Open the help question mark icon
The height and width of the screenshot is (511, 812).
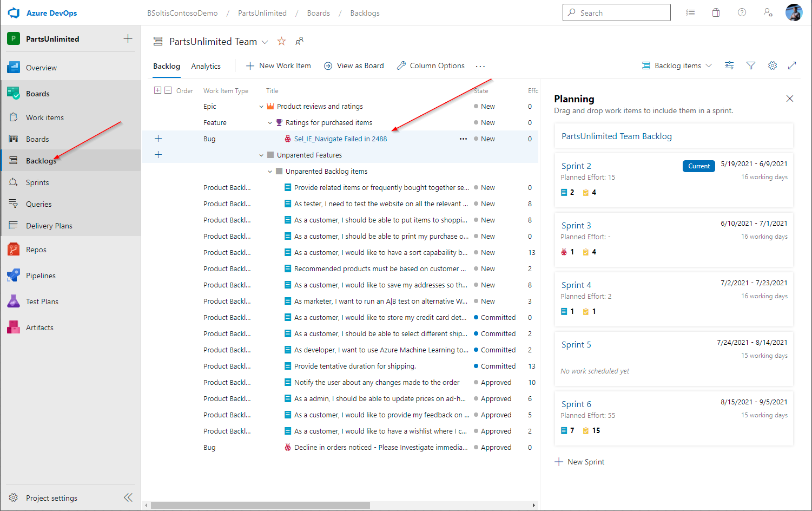[x=742, y=12]
